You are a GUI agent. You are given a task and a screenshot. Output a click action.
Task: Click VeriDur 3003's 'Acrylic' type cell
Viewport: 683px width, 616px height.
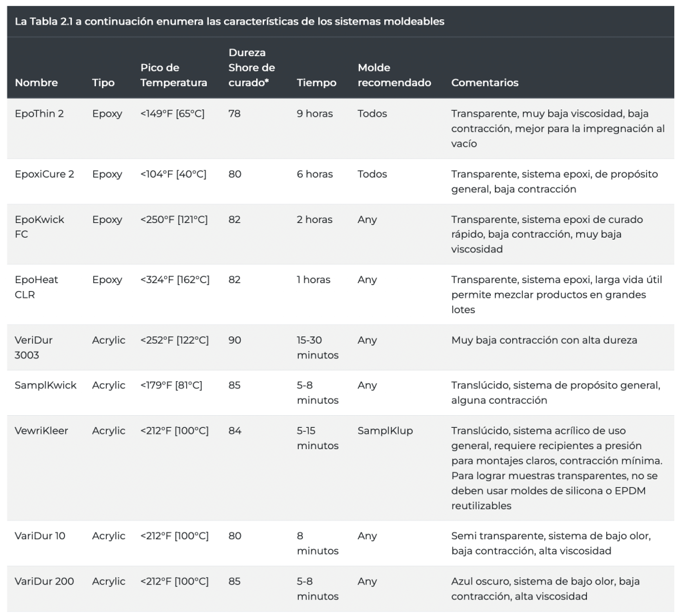tap(109, 340)
